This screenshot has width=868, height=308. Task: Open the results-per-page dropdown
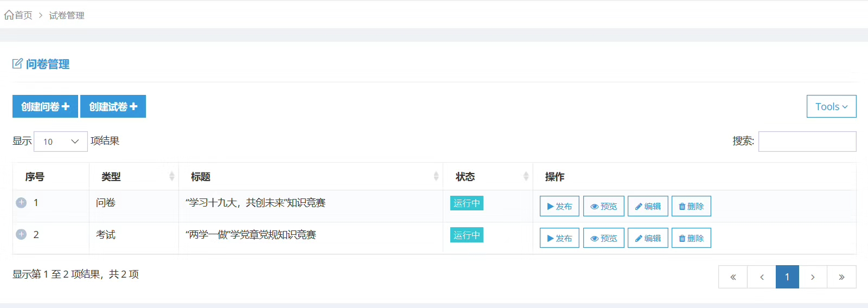coord(61,142)
